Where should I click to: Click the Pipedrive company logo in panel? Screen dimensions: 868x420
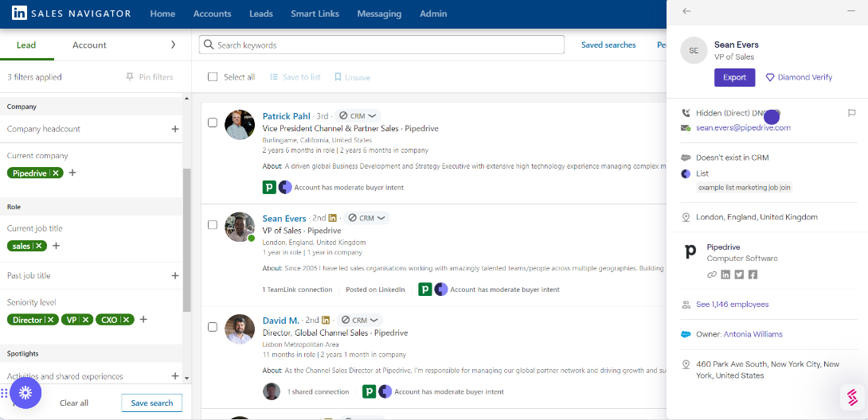point(690,252)
